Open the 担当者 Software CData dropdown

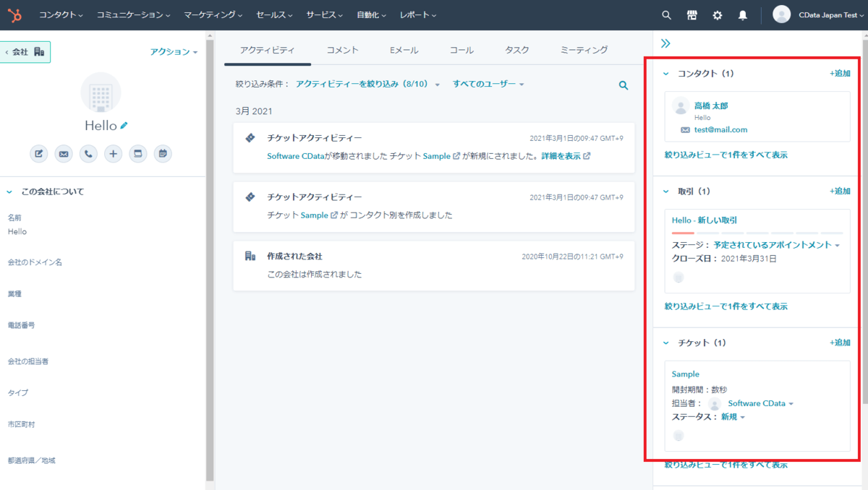pyautogui.click(x=760, y=403)
